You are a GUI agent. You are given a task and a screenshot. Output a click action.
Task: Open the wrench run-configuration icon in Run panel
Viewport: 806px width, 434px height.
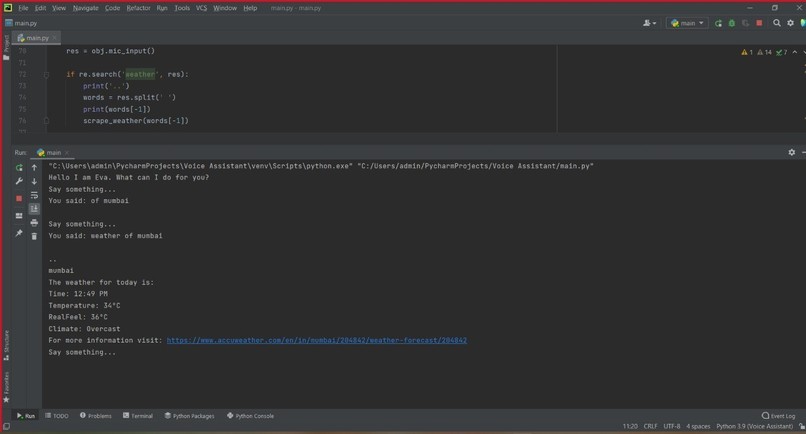click(x=19, y=181)
